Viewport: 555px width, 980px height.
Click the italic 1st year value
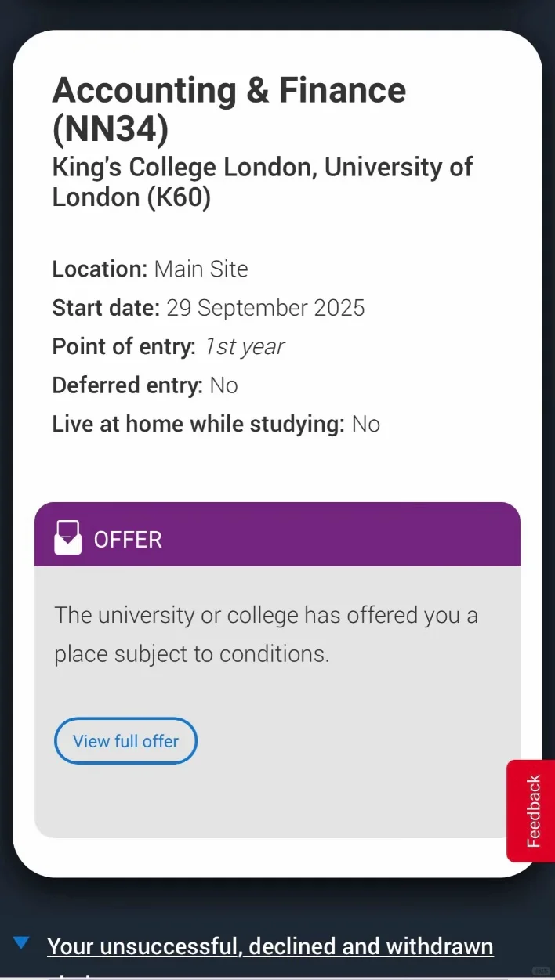tap(244, 347)
